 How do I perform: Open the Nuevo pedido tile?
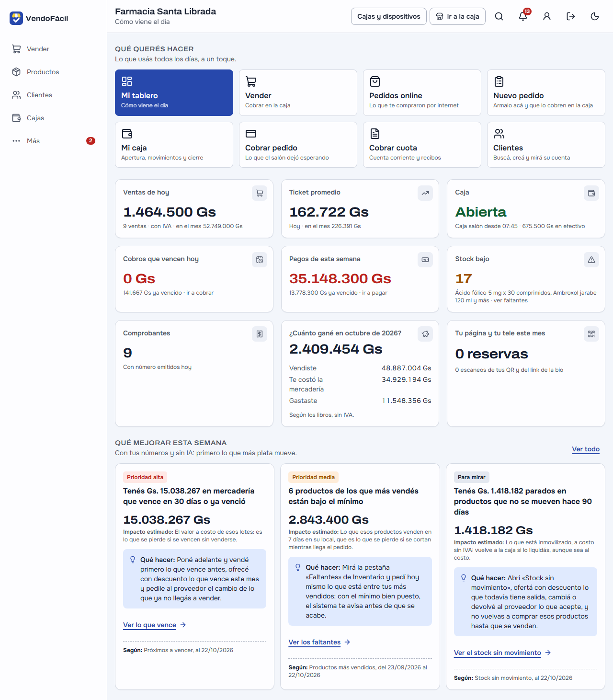click(x=546, y=92)
